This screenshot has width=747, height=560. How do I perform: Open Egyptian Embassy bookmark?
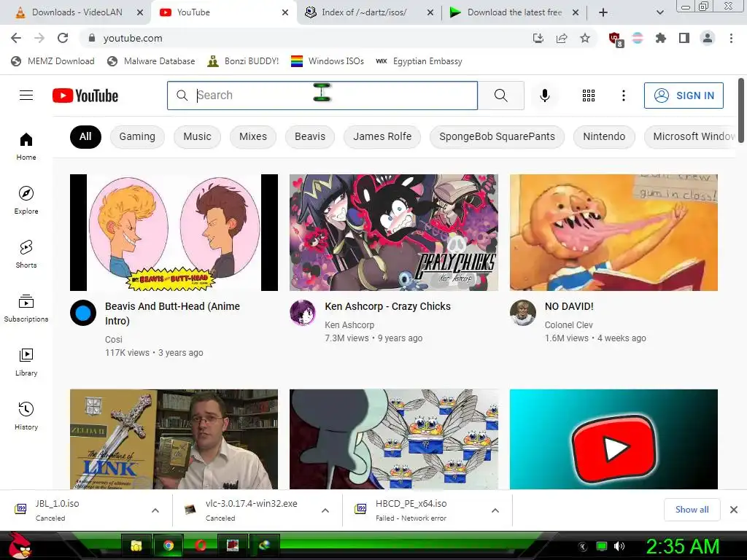point(419,61)
